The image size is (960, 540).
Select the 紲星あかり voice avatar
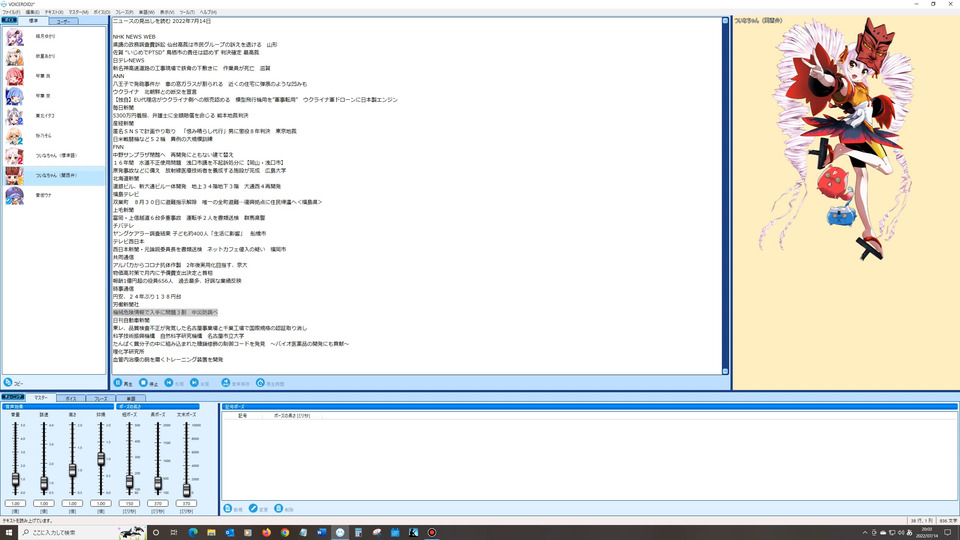pos(14,56)
